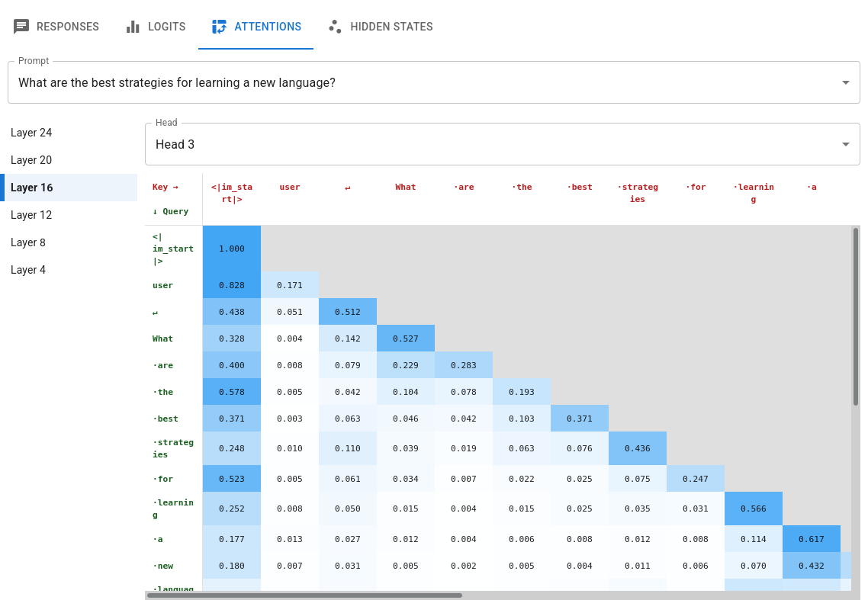Image resolution: width=868 pixels, height=600 pixels.
Task: Click the Prompt text field
Action: (433, 82)
